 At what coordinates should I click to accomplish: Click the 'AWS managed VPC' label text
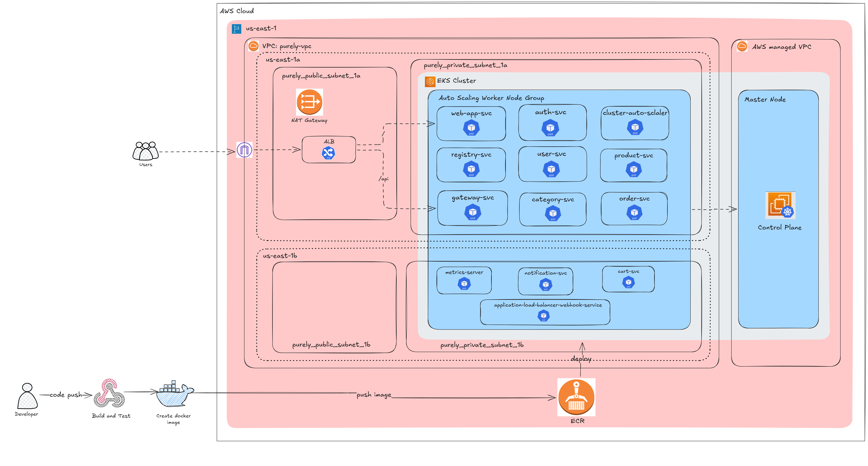tap(781, 47)
